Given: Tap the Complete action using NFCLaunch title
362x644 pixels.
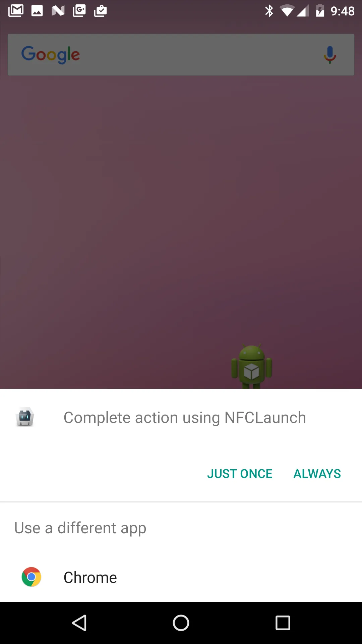Looking at the screenshot, I should tap(185, 418).
